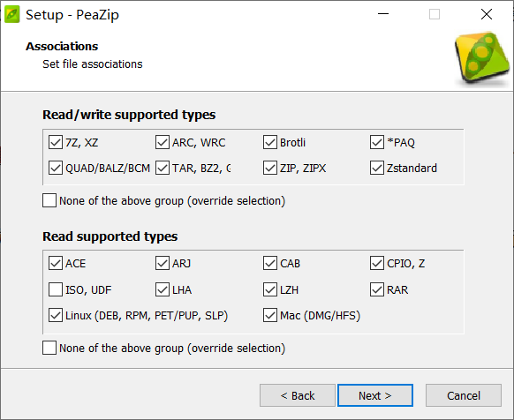Click the Set file associations subtitle
Viewport: 514px width, 420px height.
93,64
